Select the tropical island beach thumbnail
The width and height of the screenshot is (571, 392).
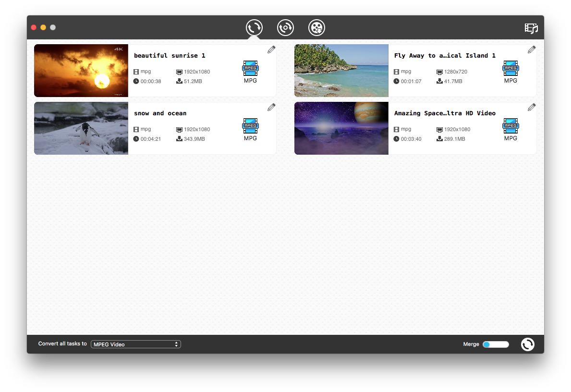pyautogui.click(x=341, y=71)
